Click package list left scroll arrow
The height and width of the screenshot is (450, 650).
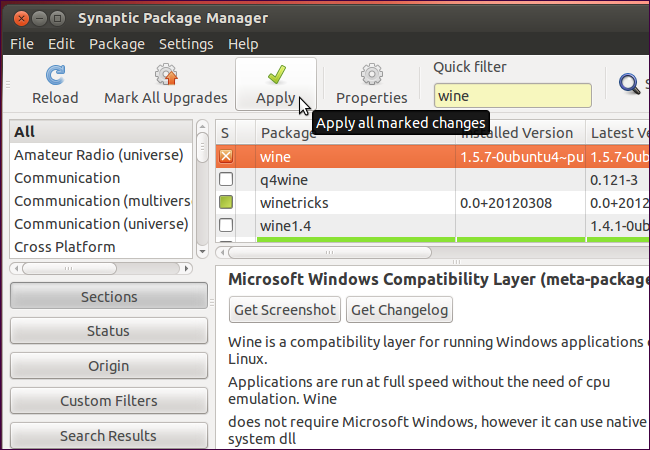point(223,252)
